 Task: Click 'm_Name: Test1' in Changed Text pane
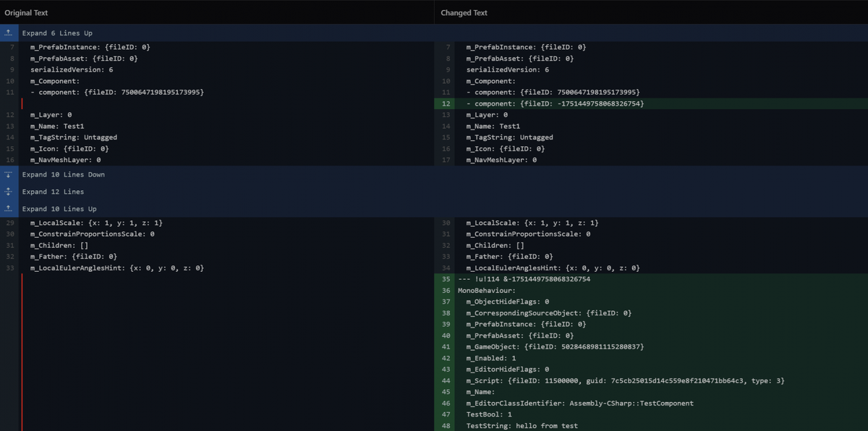tap(493, 126)
